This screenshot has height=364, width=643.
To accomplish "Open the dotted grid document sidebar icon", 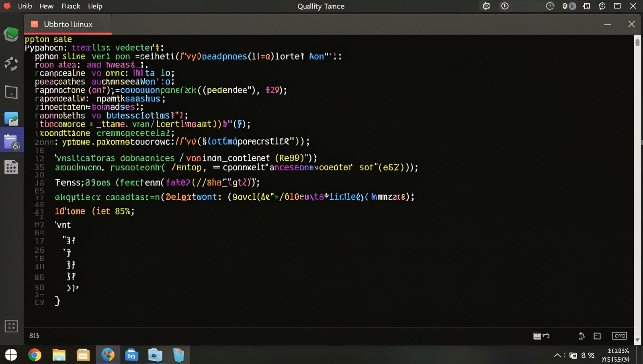I will click(11, 167).
